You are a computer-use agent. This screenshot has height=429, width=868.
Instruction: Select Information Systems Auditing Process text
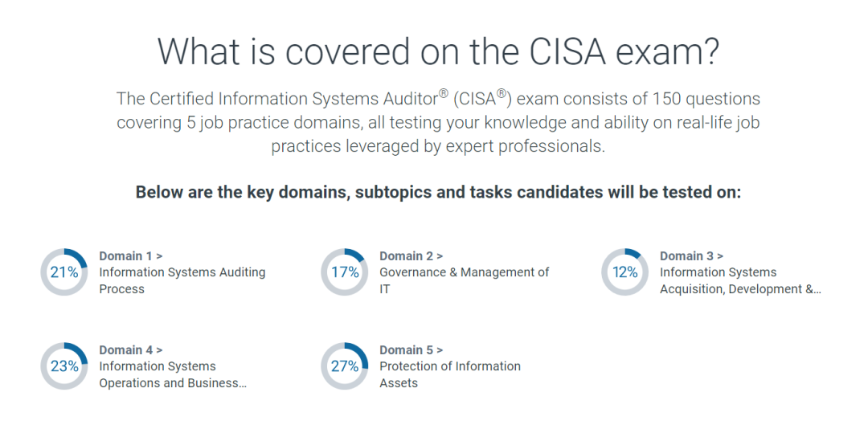(182, 280)
